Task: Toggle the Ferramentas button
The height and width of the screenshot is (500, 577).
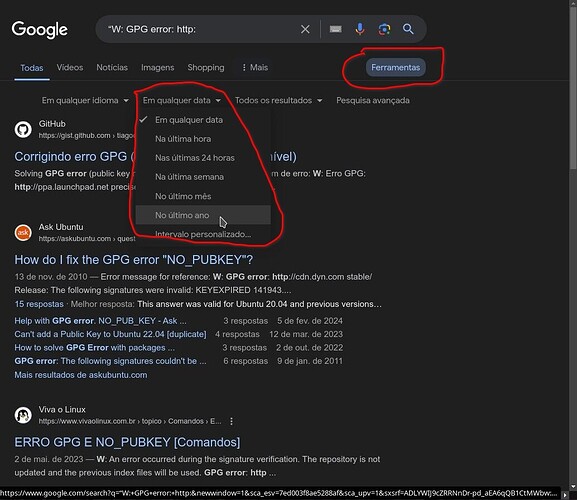Action: pyautogui.click(x=396, y=67)
